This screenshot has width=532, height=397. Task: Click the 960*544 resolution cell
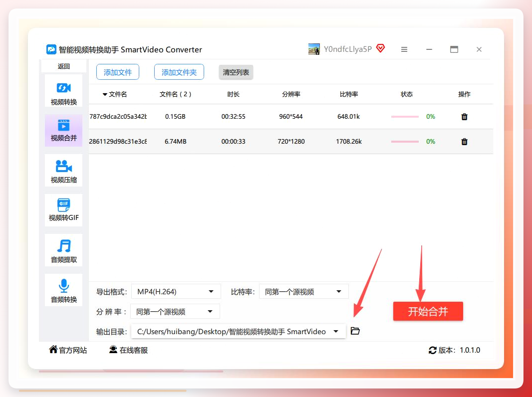[291, 117]
